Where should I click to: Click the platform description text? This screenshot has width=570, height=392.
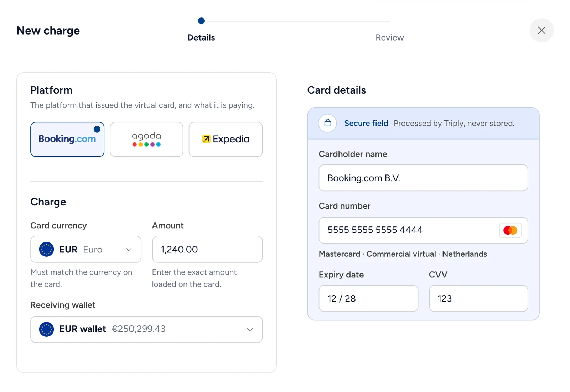coord(142,105)
